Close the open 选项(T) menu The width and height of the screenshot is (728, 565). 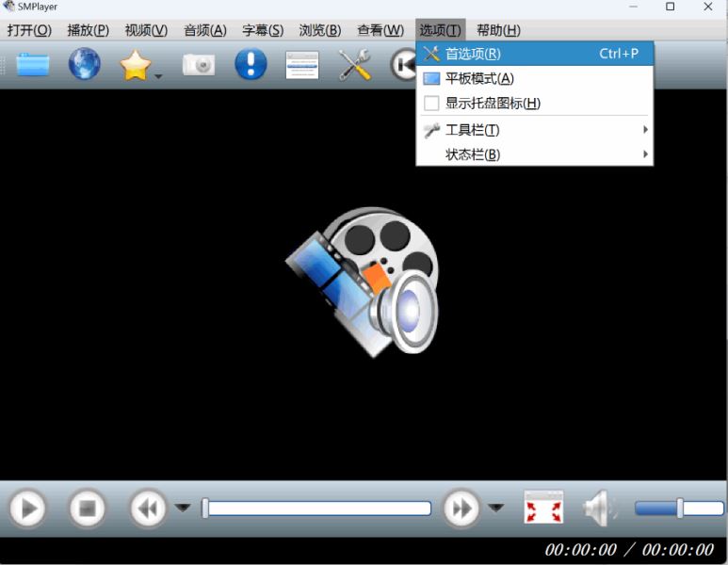point(440,30)
